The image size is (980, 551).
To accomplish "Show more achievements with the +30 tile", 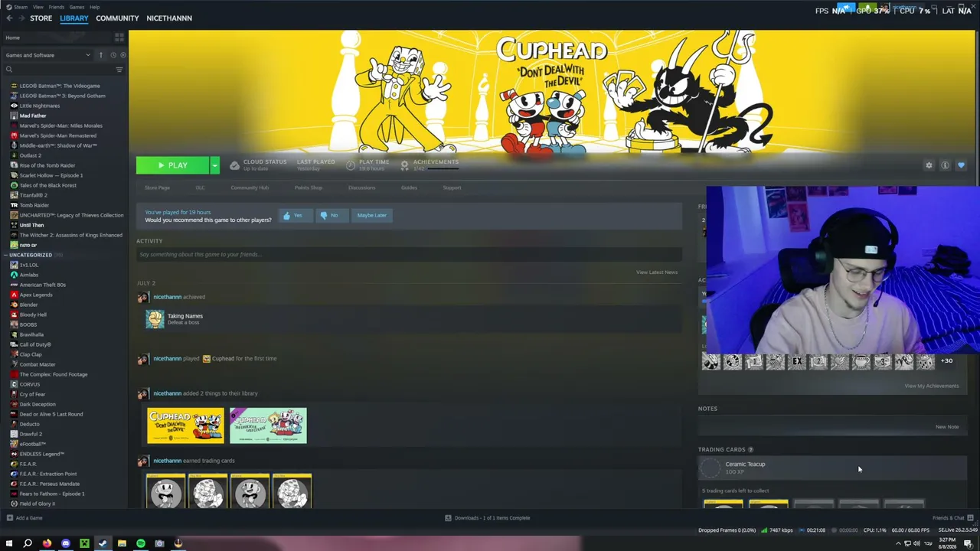I will point(946,361).
